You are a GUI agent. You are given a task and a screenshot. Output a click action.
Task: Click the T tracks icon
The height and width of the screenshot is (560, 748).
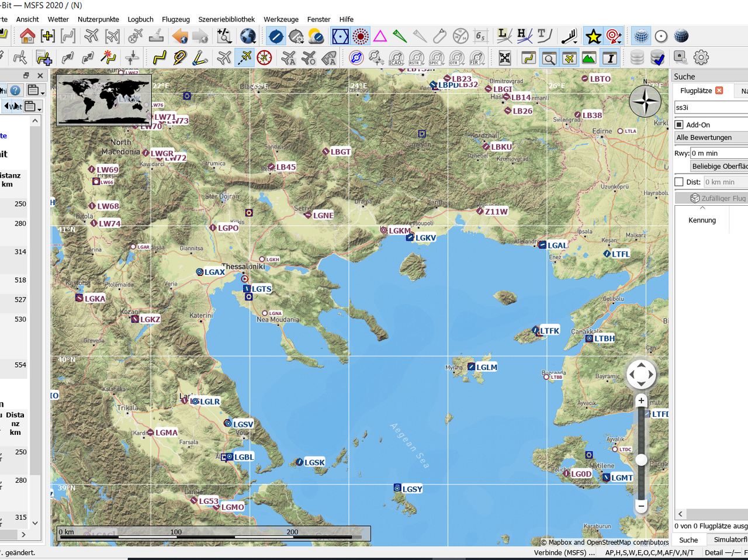click(544, 36)
